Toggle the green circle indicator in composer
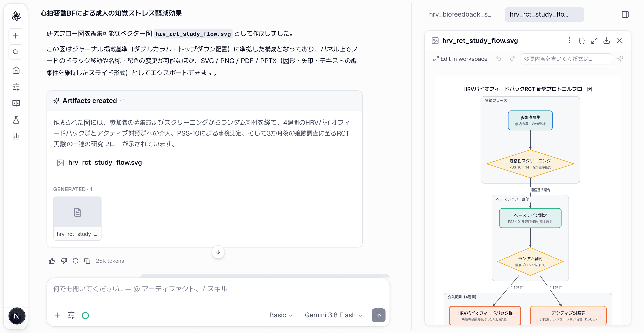 (85, 315)
